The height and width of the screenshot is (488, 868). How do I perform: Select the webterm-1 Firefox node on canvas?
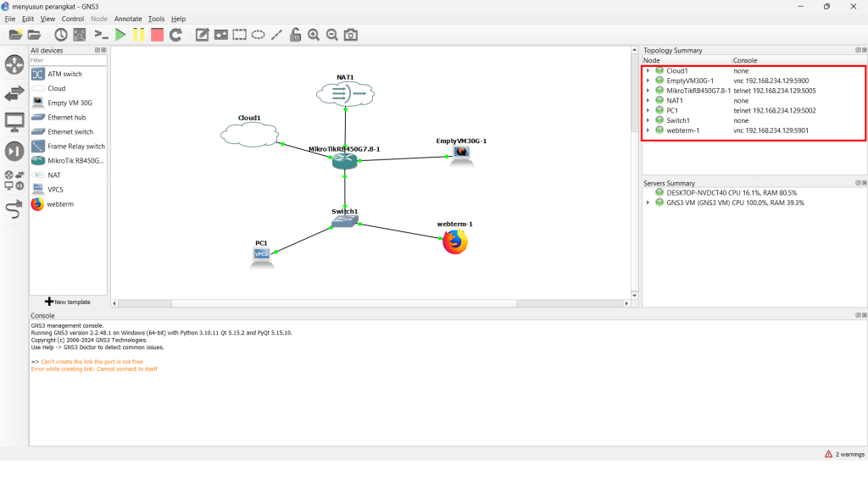click(455, 242)
